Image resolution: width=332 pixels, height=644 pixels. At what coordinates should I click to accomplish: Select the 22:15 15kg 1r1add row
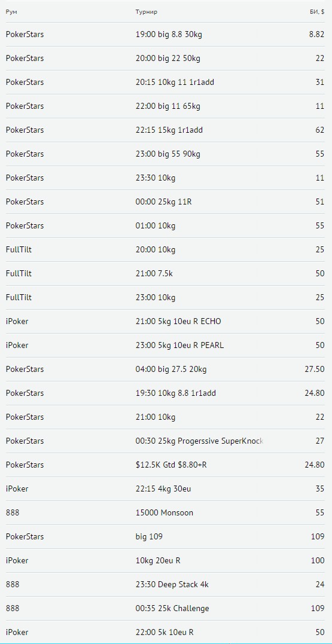(166, 130)
